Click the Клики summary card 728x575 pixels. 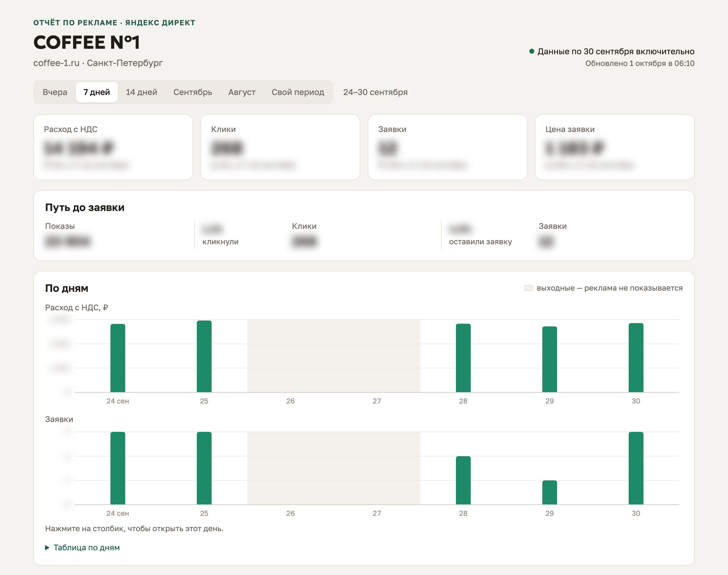point(280,147)
